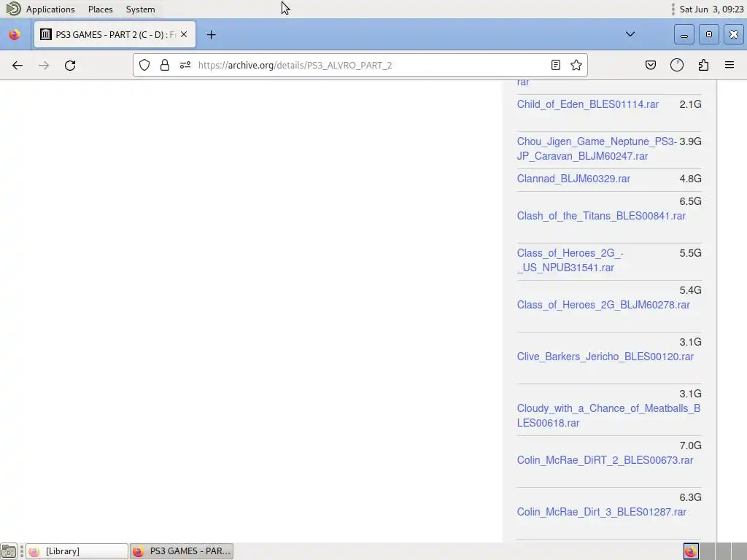Screen dimensions: 747x560
Task: Open Clash_of_the_Titans_BLES00841.rar link
Action: [x=601, y=216]
